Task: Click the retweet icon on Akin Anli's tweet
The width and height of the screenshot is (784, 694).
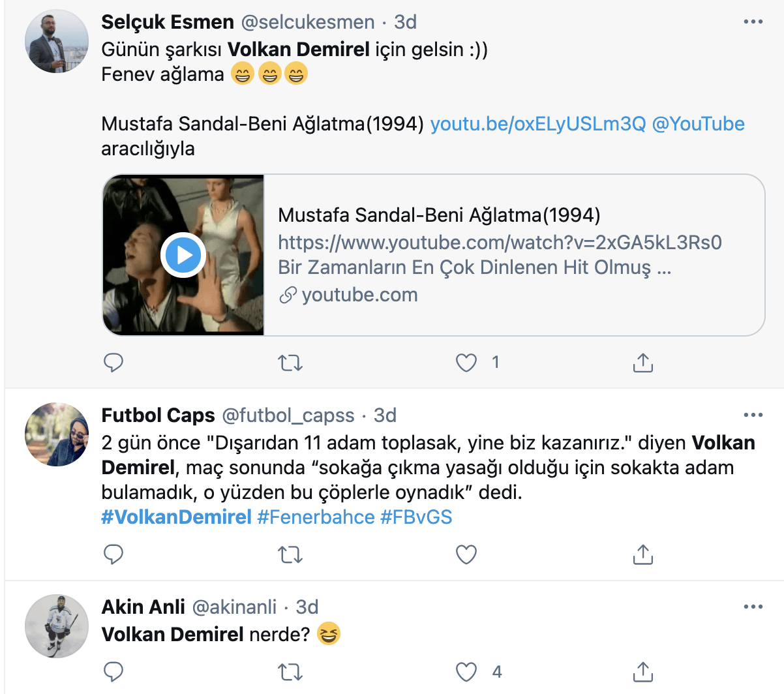Action: 290,671
